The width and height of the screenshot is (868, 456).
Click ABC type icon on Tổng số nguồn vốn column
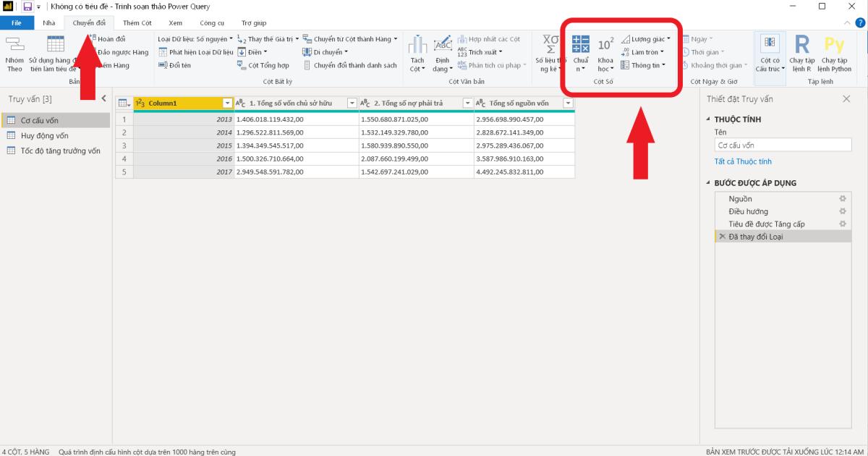482,104
